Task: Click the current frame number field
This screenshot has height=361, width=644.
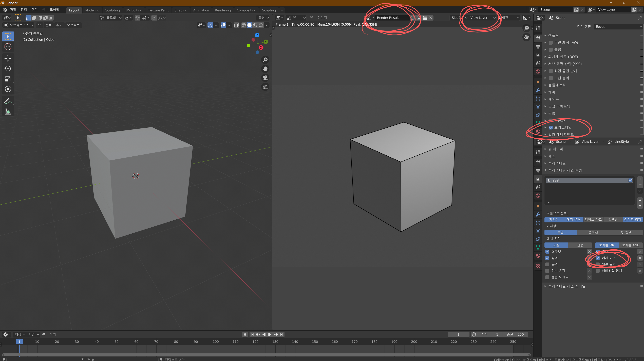Action: tap(458, 334)
